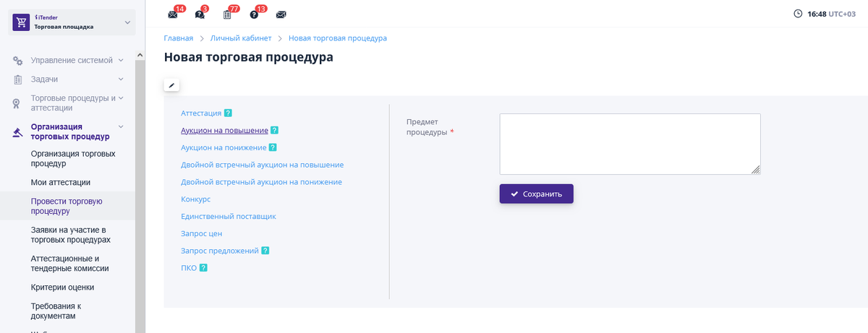Click the outgoing mail icon without a badge
The image size is (868, 333).
pos(281,14)
